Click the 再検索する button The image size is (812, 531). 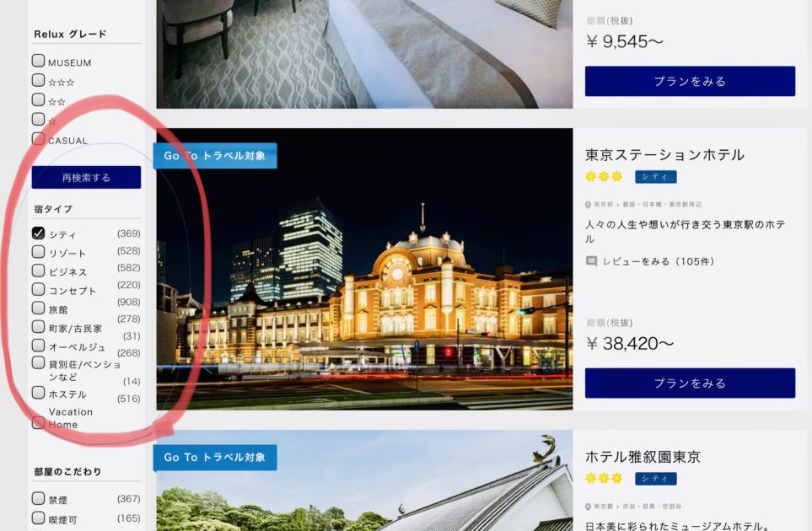(x=86, y=178)
